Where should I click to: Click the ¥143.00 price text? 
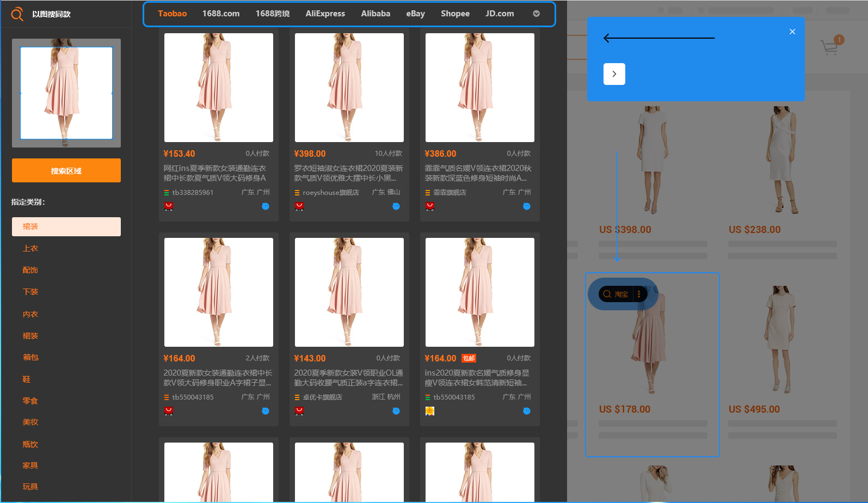pos(310,358)
